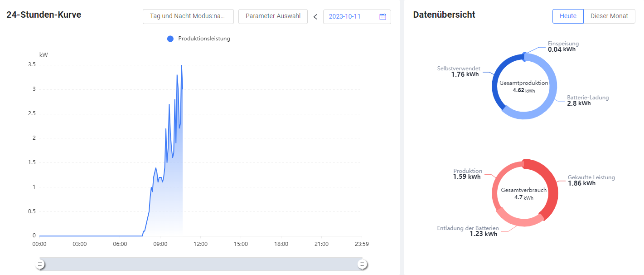Click the left handle of time range slider
The height and width of the screenshot is (275, 644).
[x=40, y=264]
